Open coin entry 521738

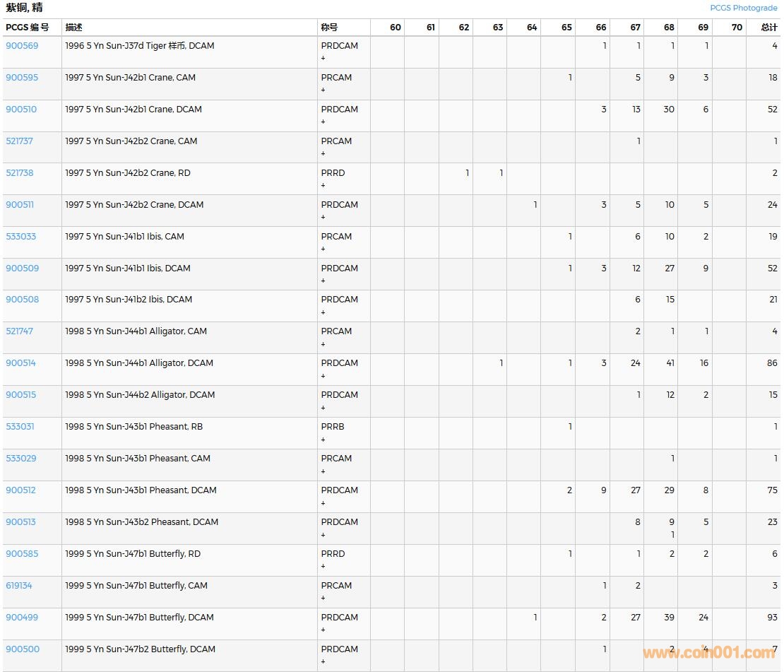pyautogui.click(x=20, y=173)
